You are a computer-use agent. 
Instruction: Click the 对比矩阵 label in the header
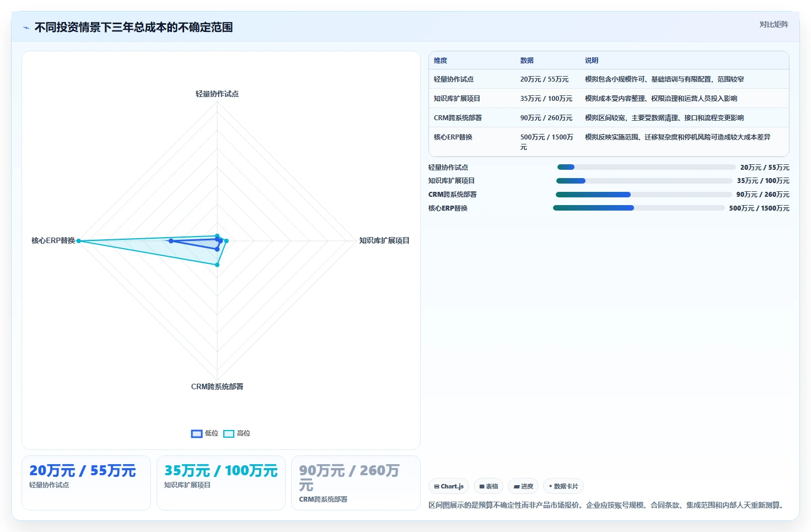(x=774, y=24)
